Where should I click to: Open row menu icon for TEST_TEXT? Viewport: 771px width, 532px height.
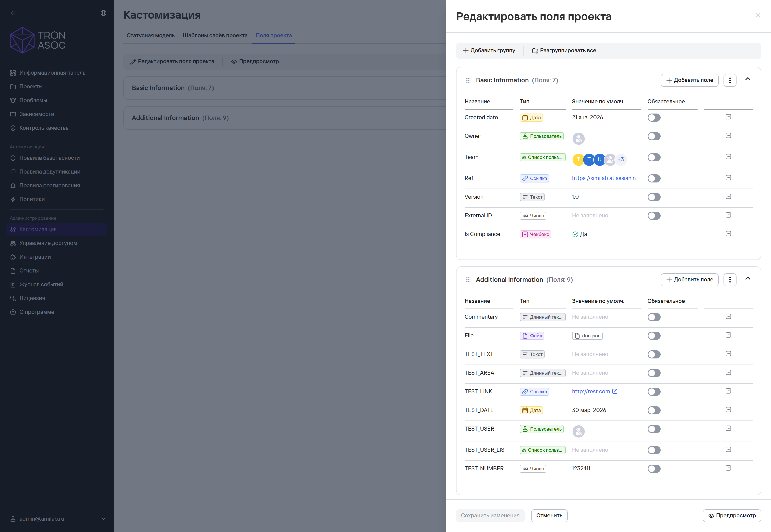tap(728, 354)
